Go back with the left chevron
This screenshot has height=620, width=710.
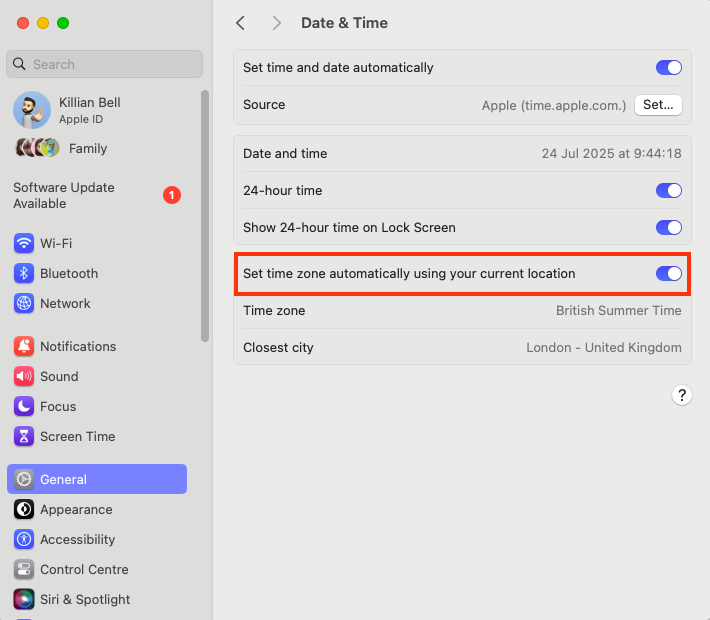pyautogui.click(x=240, y=23)
